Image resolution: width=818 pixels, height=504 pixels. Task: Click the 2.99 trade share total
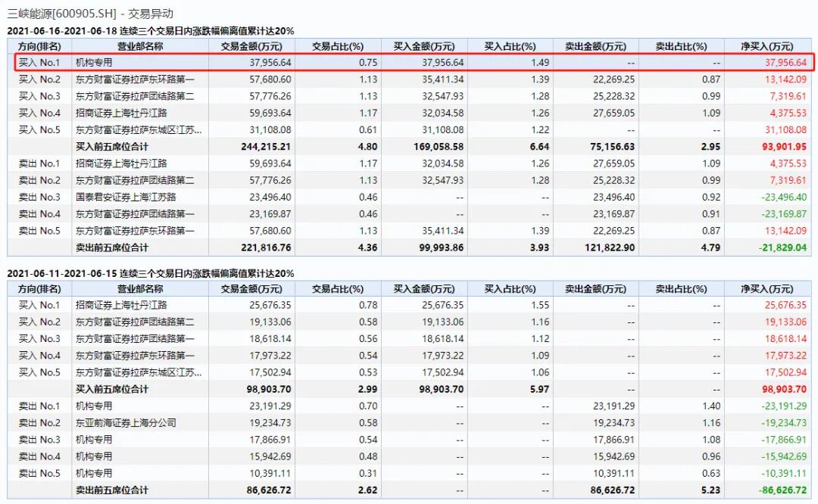[x=368, y=389]
